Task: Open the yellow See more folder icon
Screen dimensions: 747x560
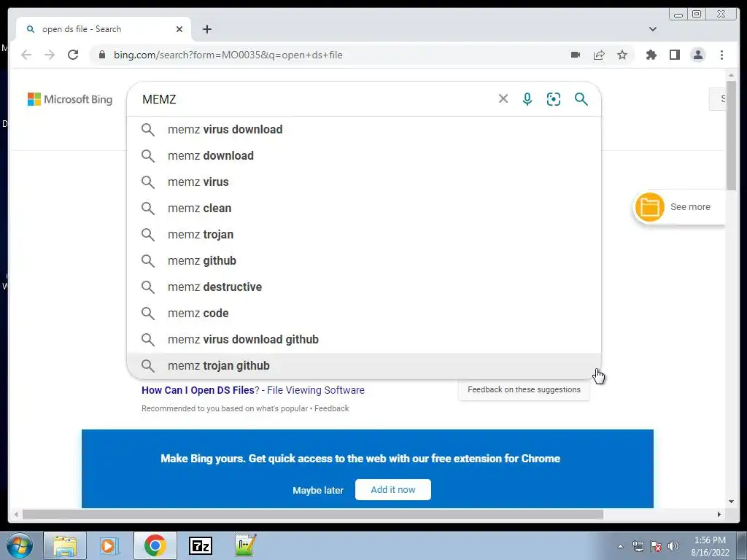Action: pyautogui.click(x=649, y=207)
